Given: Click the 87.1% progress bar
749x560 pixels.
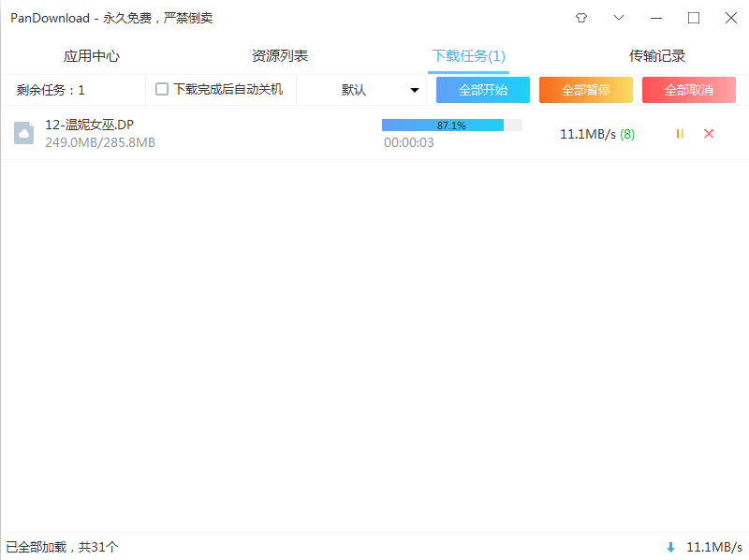Looking at the screenshot, I should (452, 125).
